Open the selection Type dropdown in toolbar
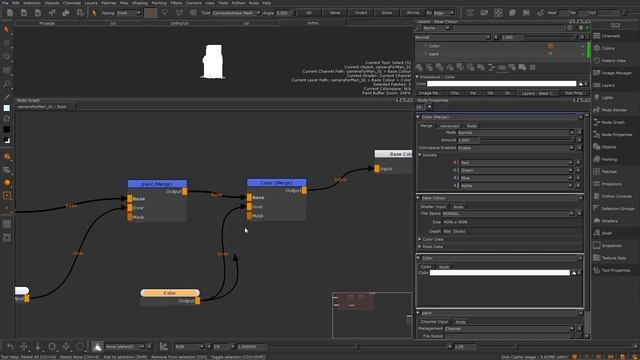The image size is (640, 360). [x=236, y=13]
